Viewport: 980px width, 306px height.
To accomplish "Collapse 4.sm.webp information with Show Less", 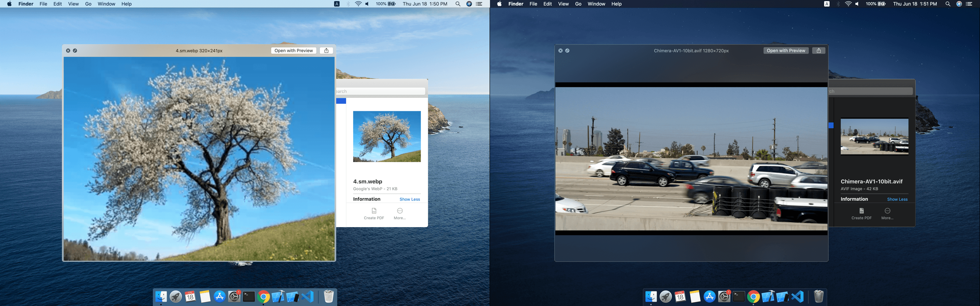I will [409, 199].
